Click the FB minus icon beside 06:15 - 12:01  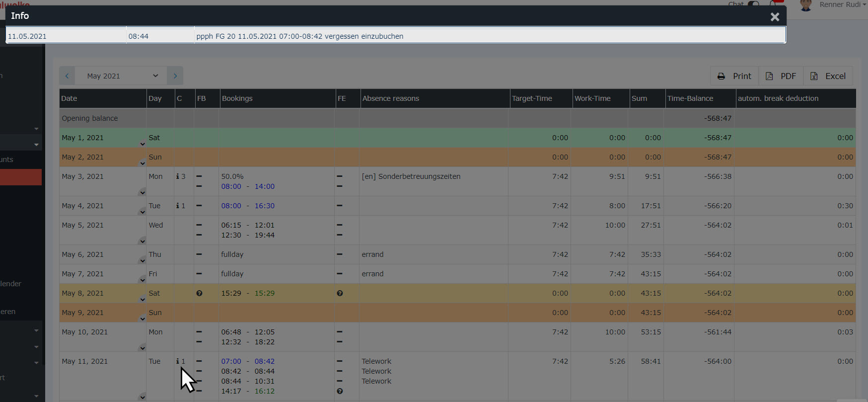click(x=199, y=225)
